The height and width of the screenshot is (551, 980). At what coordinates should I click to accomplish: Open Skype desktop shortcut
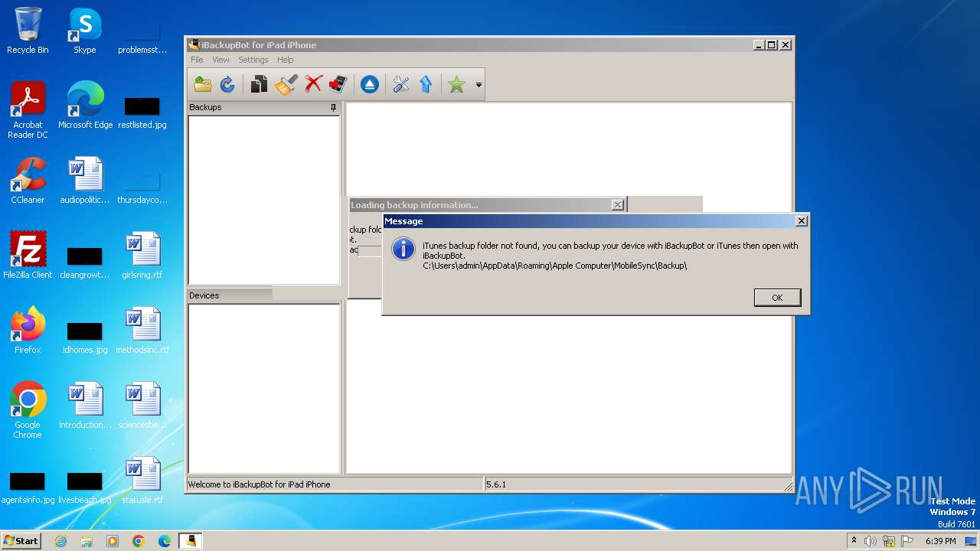click(85, 31)
